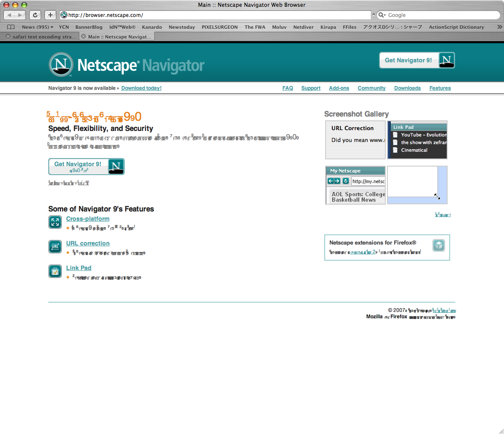Viewport: 504px width, 434px height.
Task: Click N icon on the body Get Navigator 9 button
Action: (116, 167)
